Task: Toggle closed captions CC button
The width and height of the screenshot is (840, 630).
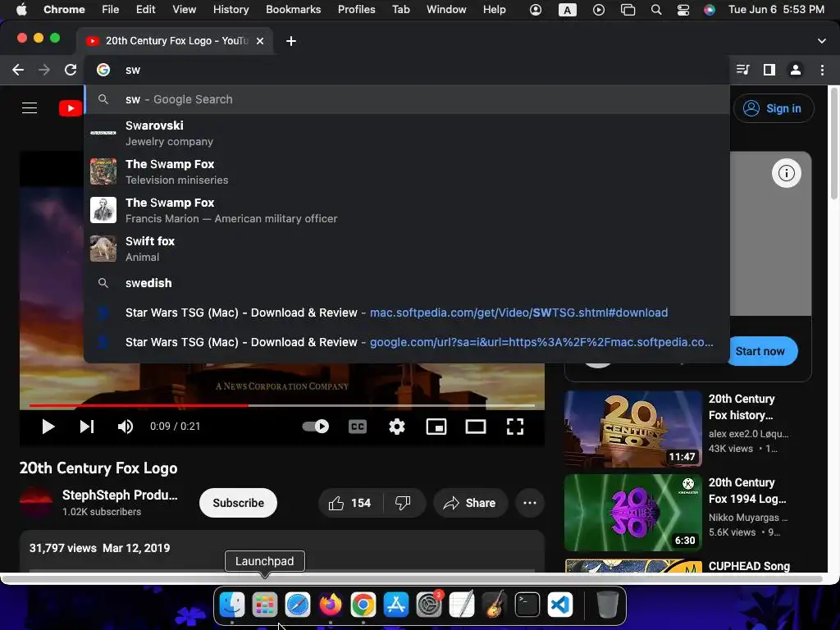Action: (358, 427)
